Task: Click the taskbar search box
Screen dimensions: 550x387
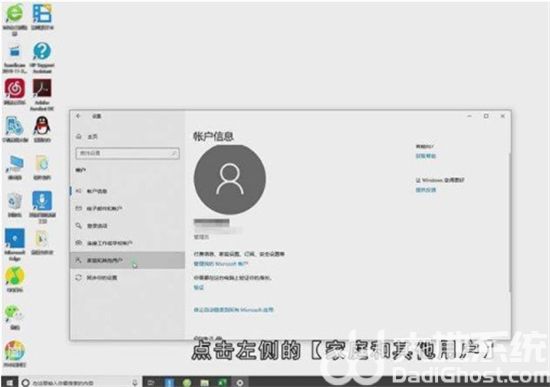Action: click(80, 382)
